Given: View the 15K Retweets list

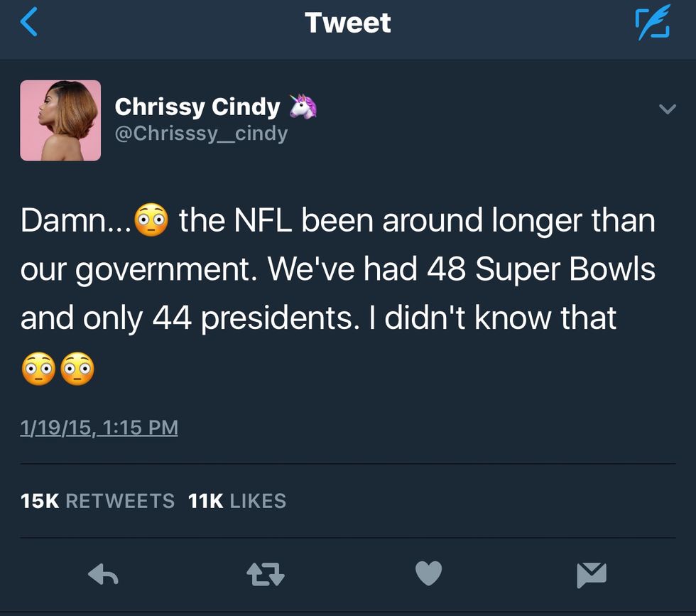Looking at the screenshot, I should click(97, 501).
